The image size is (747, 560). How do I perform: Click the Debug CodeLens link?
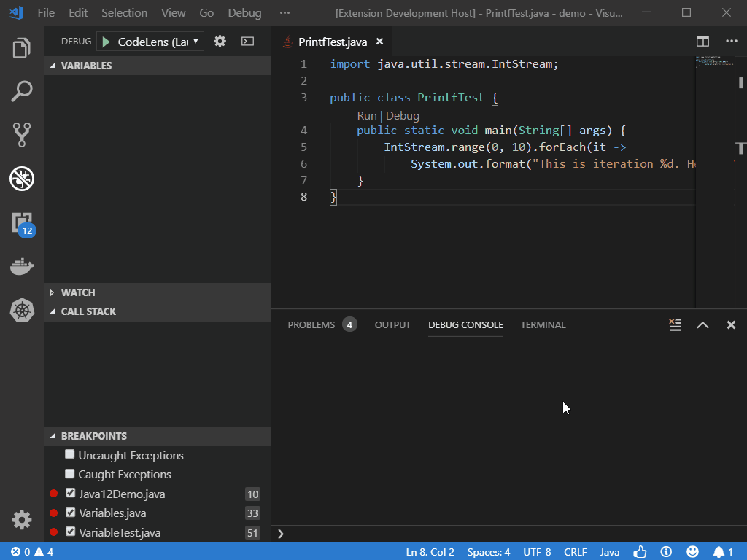403,116
